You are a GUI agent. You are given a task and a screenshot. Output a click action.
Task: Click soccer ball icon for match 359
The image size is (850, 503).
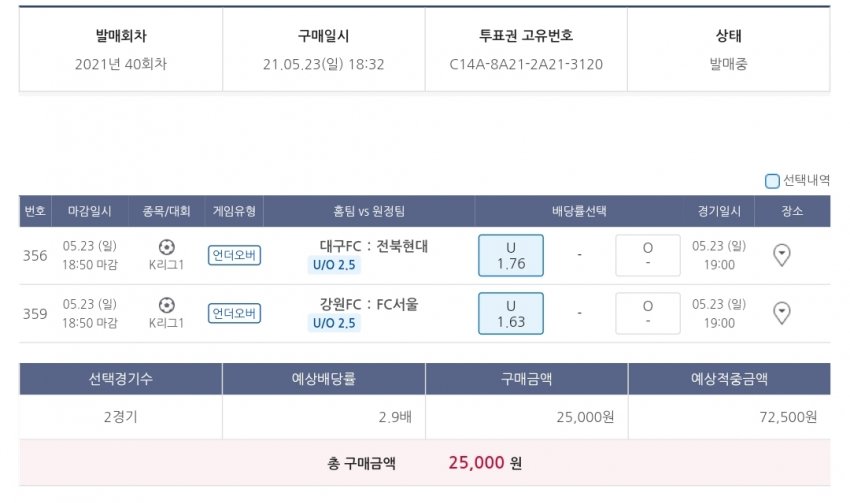pos(166,305)
